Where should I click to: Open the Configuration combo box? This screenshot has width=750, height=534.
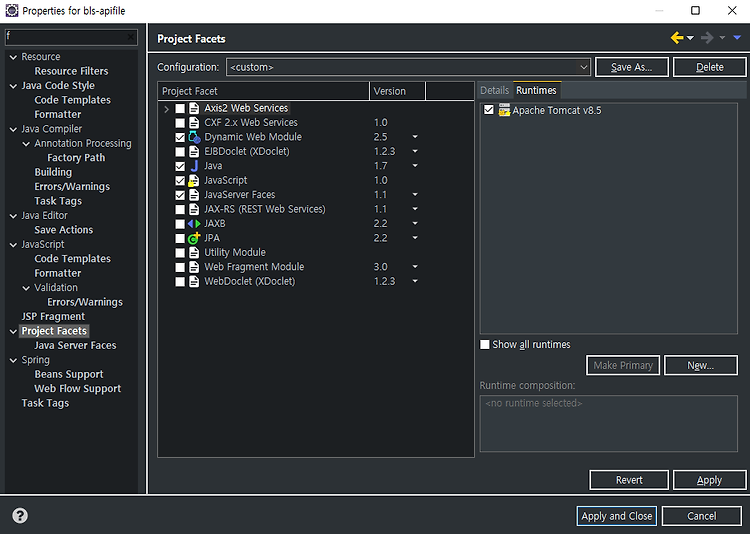click(x=408, y=67)
